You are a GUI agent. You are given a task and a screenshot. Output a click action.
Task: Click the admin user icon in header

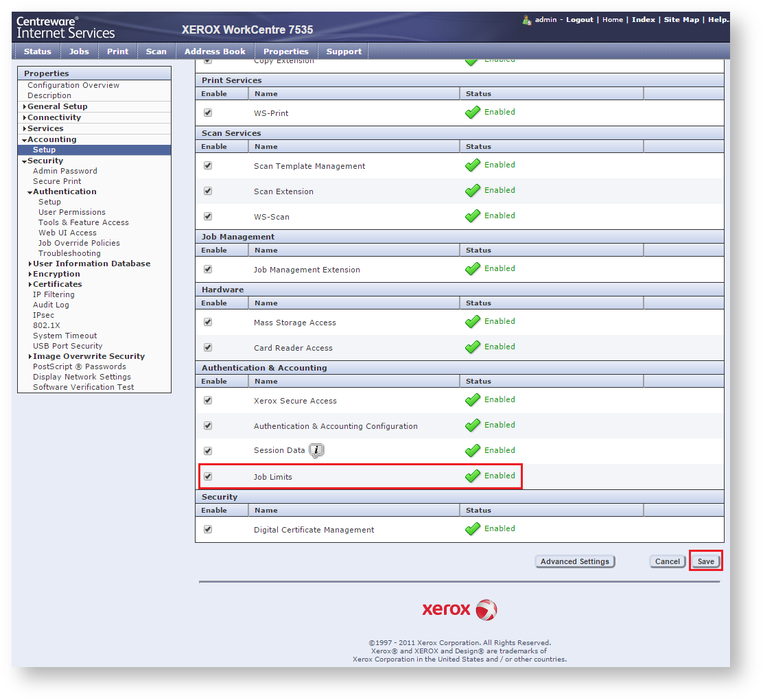coord(526,20)
